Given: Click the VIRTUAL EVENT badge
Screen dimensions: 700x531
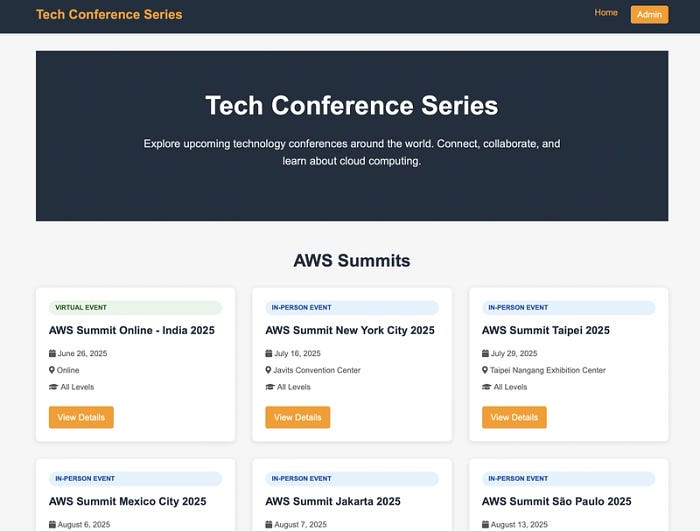Looking at the screenshot, I should coord(135,308).
